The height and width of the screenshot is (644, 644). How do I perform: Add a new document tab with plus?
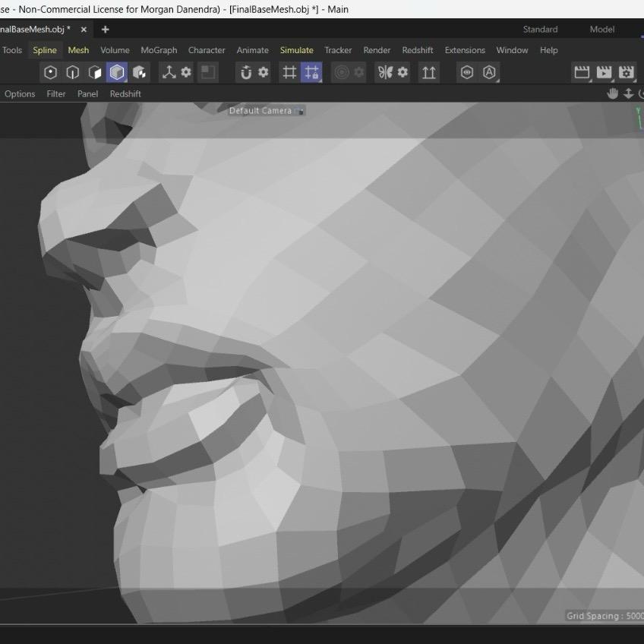(x=105, y=30)
